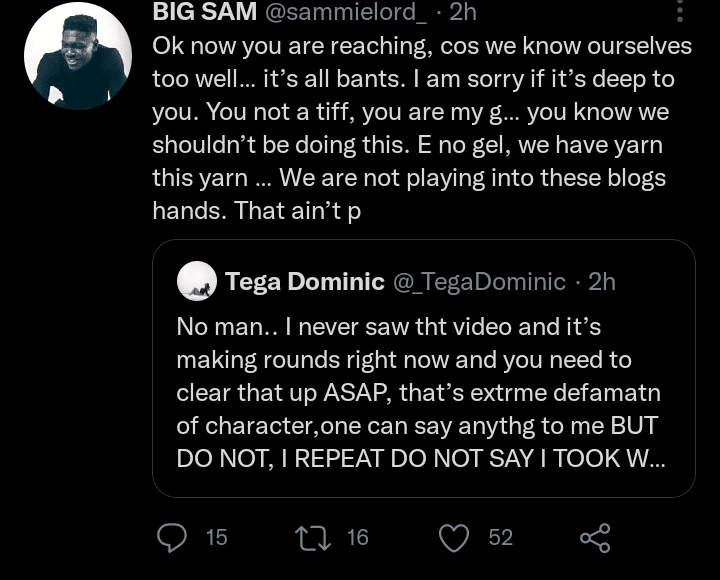This screenshot has width=720, height=580.
Task: Click the "DO NOT, I REPEAT" line in the quote
Action: point(300,458)
